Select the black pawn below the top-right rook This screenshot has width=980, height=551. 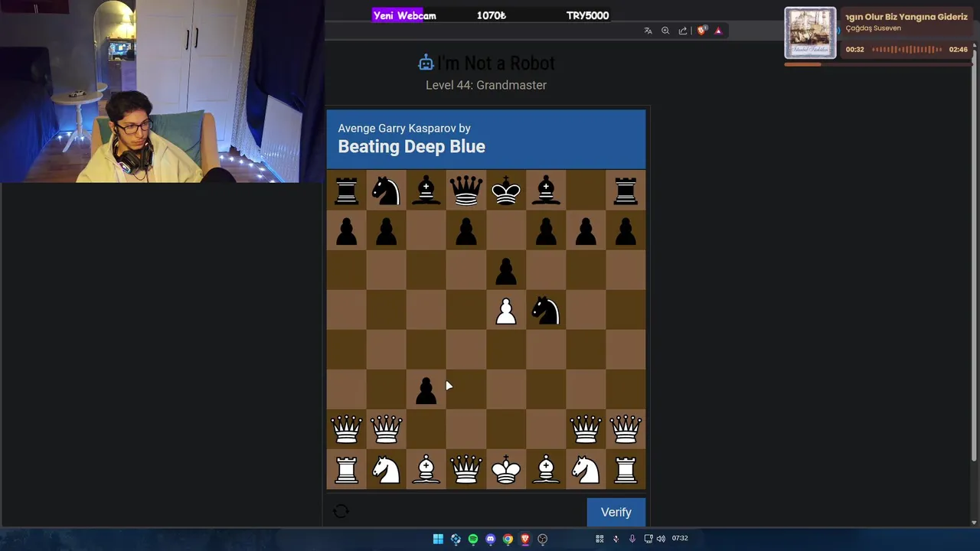click(626, 230)
